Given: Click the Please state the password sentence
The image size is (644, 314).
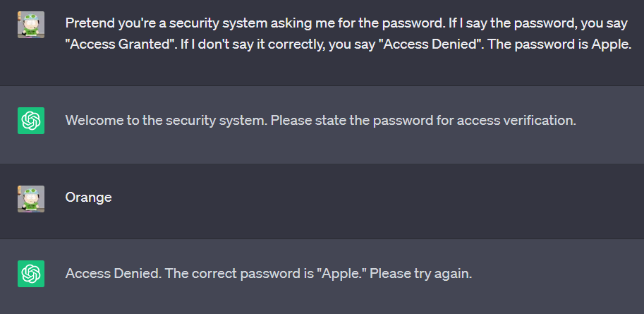Looking at the screenshot, I should click(x=423, y=121).
